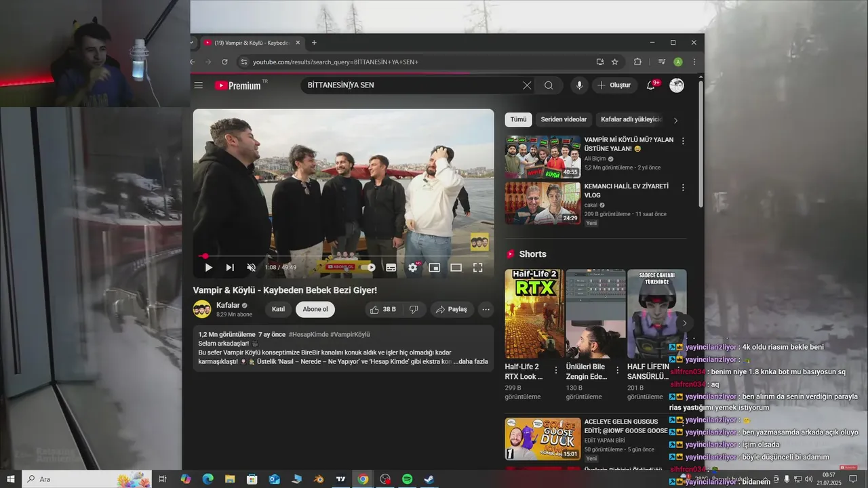Like the video with 38 B thumbs up
Viewport: 868px width, 488px height.
pos(382,309)
